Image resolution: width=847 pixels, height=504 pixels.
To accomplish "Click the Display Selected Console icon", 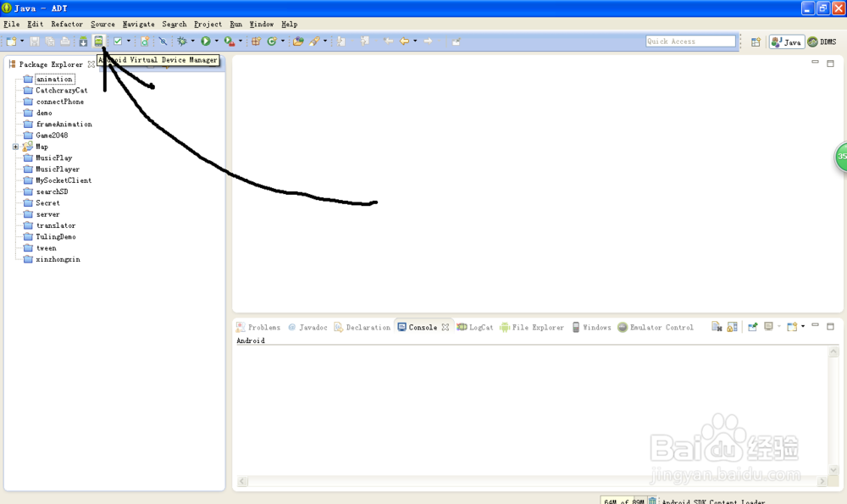I will pos(769,327).
